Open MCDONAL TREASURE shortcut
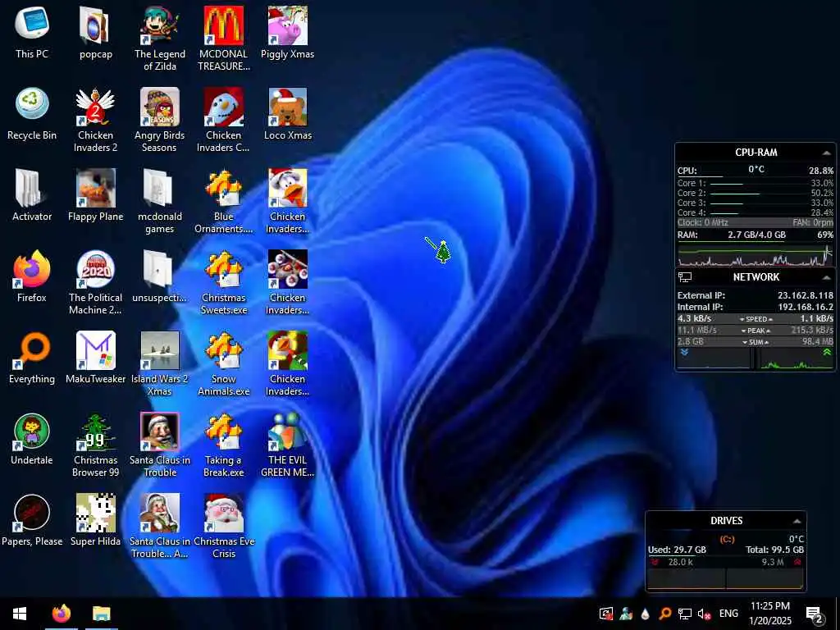This screenshot has height=630, width=840. (x=223, y=38)
